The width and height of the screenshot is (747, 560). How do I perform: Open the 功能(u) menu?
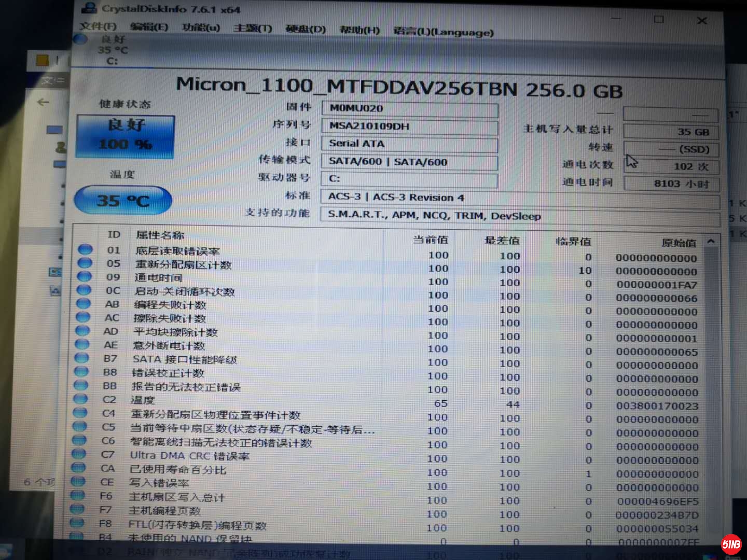pos(201,27)
